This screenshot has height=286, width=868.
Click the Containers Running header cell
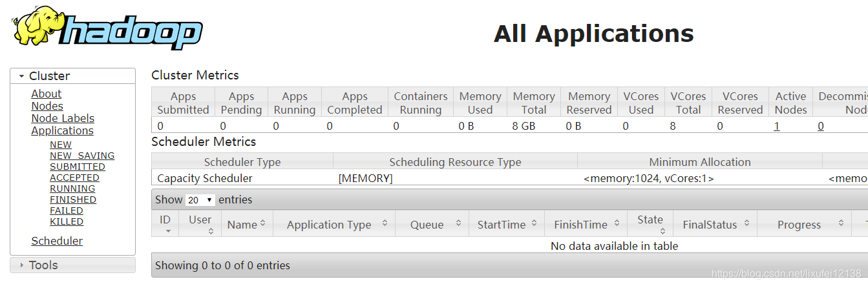[x=421, y=103]
